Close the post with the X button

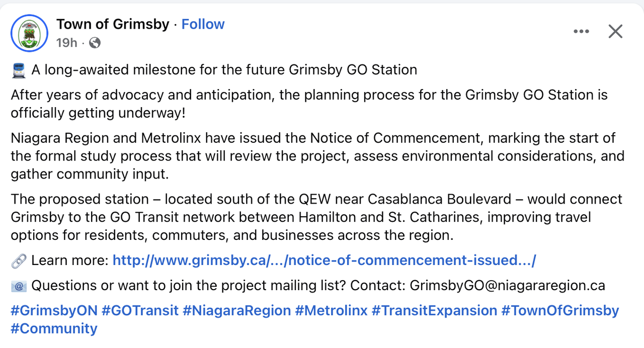[615, 32]
